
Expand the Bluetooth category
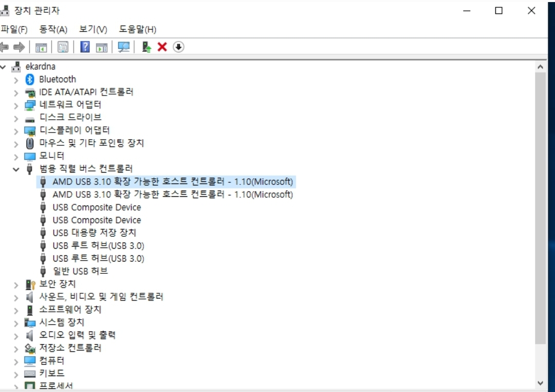(16, 80)
